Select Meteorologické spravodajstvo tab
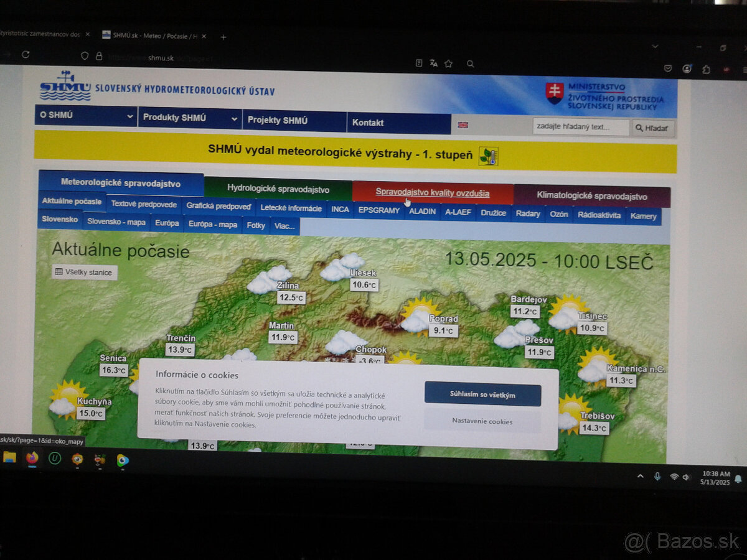 click(x=121, y=183)
